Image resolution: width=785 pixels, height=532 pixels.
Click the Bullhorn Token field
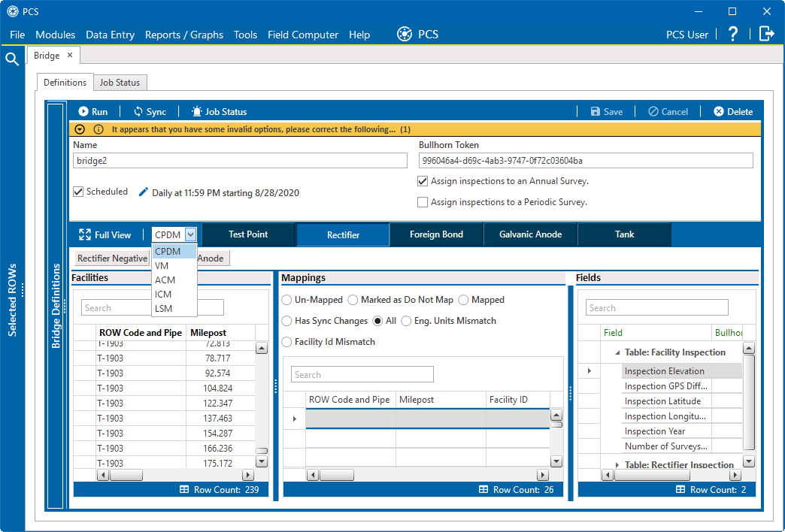tap(586, 161)
